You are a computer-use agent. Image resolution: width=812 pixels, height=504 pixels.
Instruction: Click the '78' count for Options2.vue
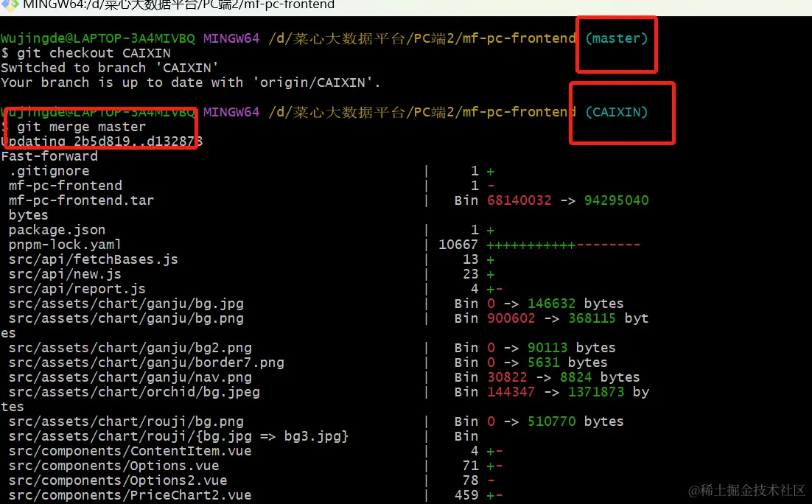[471, 480]
